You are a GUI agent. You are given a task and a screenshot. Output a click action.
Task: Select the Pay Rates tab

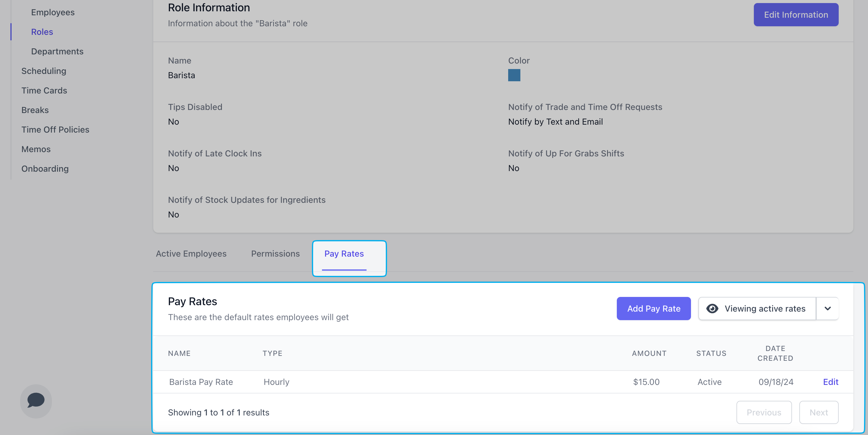pos(344,254)
